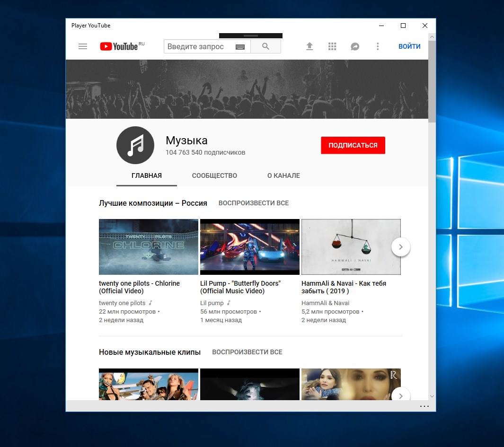Click the 22 млн просмотров text

[x=127, y=311]
